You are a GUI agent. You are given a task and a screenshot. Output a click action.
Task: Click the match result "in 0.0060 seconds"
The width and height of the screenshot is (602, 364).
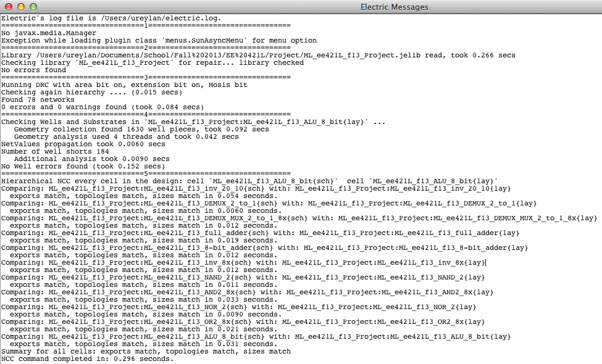tap(241, 210)
